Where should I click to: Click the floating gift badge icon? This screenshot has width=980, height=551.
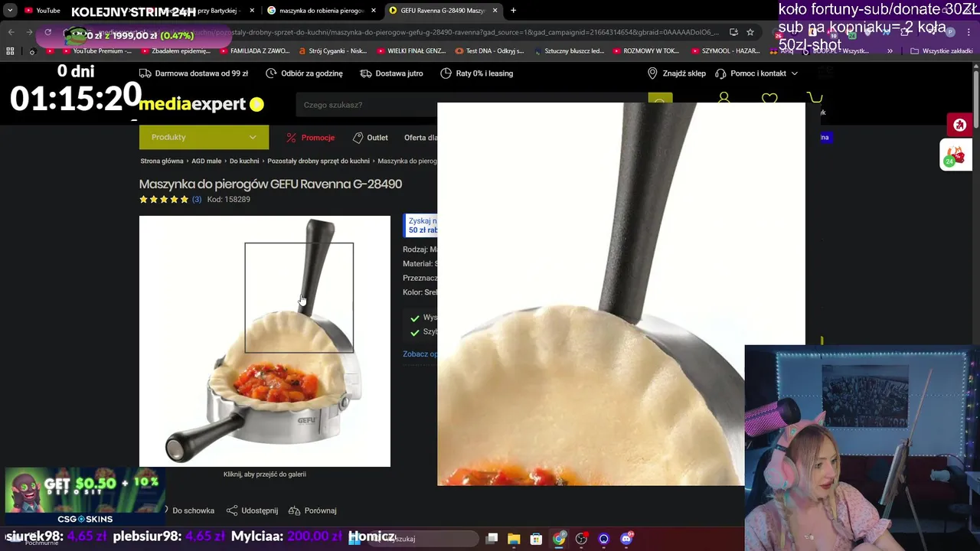coord(955,155)
